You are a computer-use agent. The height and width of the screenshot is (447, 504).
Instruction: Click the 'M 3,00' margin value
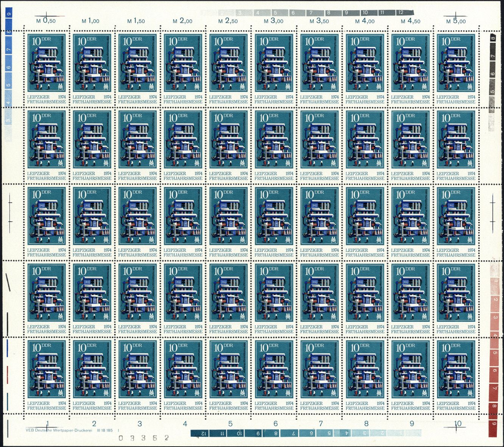(x=274, y=21)
